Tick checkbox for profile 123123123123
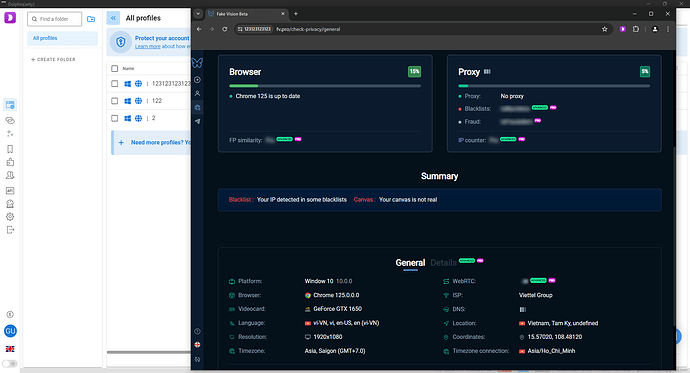Viewport: 690px width, 373px height. click(115, 84)
